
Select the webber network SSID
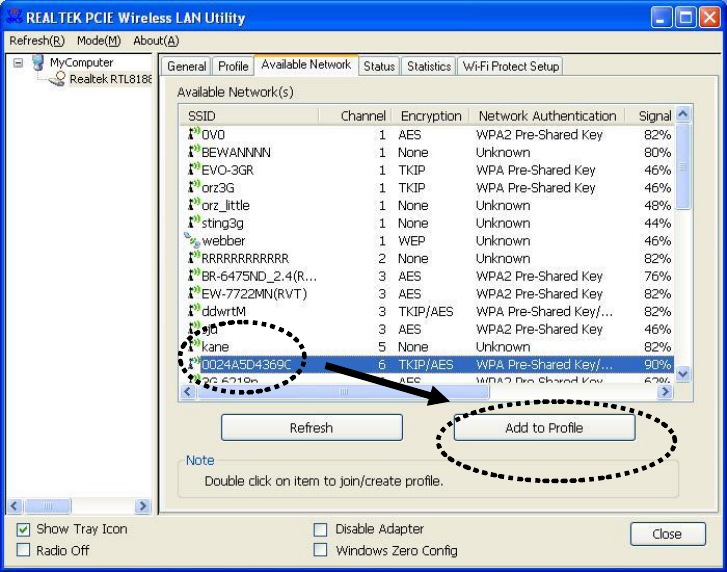pos(223,241)
